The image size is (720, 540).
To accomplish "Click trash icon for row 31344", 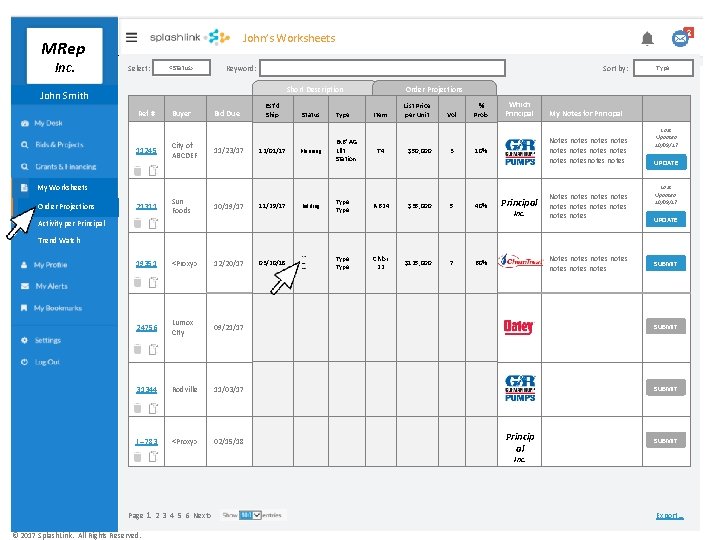I will click(x=137, y=408).
